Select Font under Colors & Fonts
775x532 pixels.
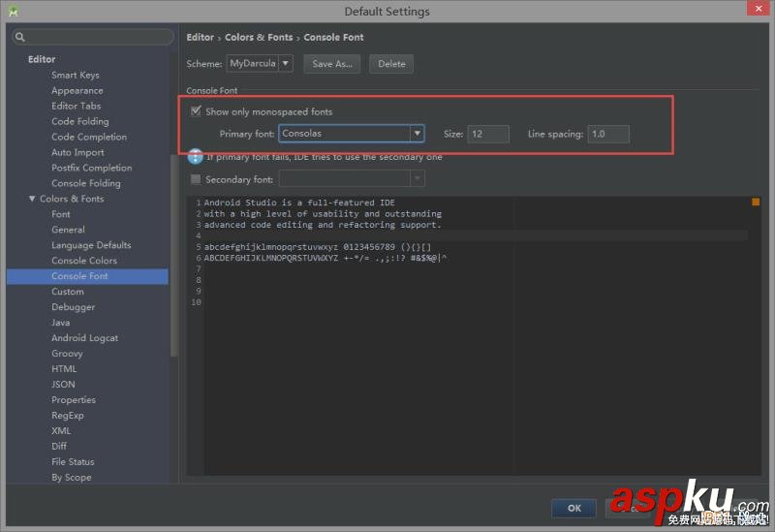pos(61,214)
